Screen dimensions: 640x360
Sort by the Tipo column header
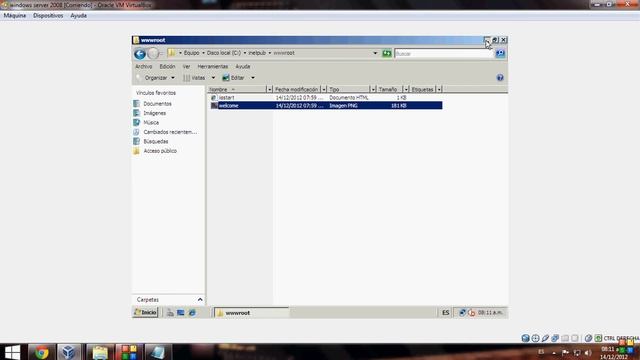pyautogui.click(x=349, y=89)
